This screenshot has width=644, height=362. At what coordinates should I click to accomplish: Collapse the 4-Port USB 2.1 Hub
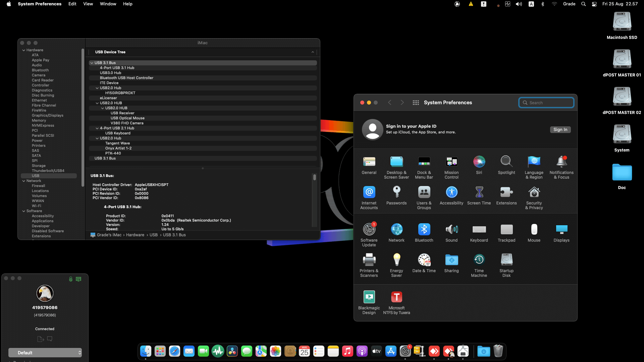click(x=97, y=128)
